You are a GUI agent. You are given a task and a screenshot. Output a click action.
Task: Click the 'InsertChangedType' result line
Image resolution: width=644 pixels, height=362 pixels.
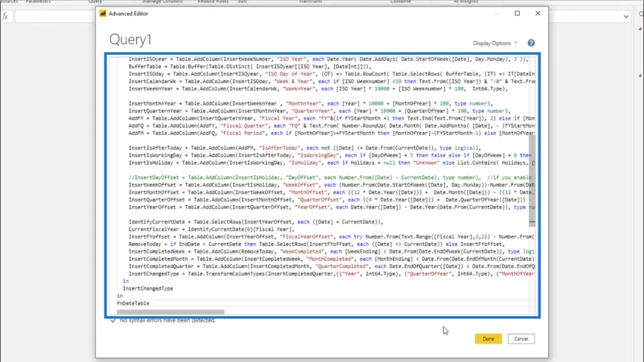point(148,289)
